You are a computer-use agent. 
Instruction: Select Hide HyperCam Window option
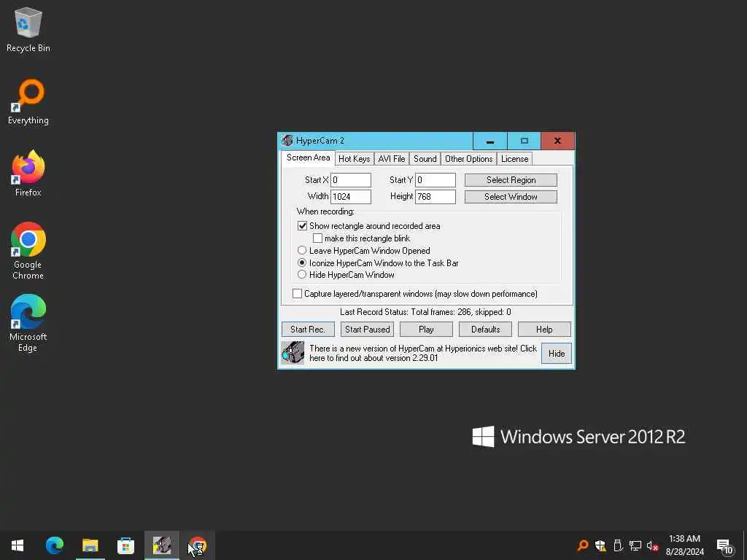click(301, 275)
